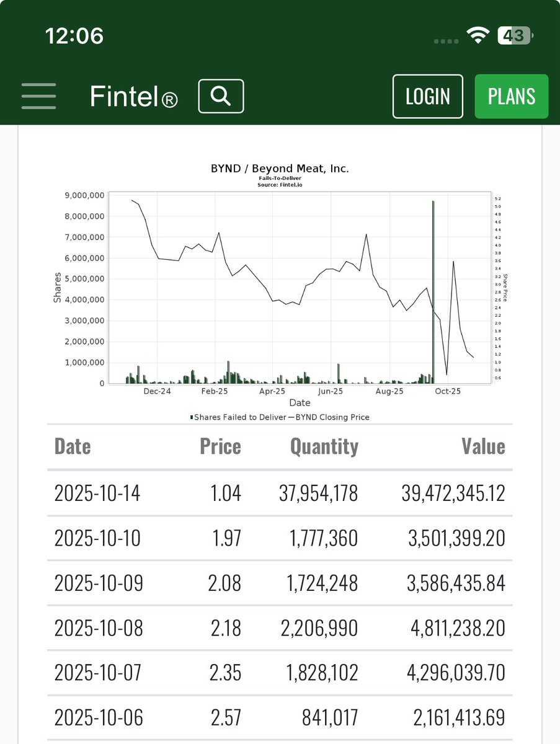Click the value 3,586,435.84
The width and height of the screenshot is (560, 744).
456,583
